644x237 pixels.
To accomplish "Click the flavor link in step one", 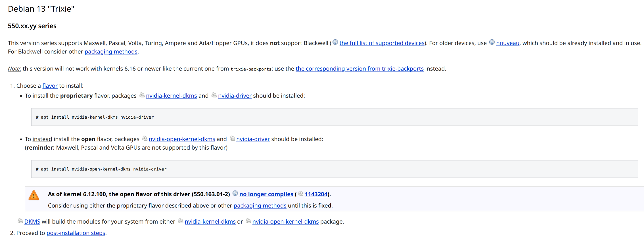I will pyautogui.click(x=50, y=86).
